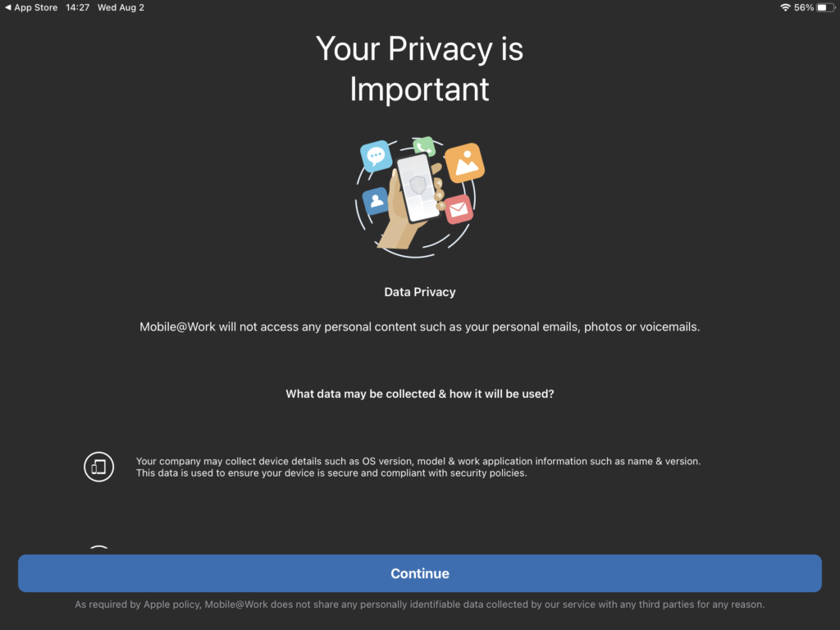Tap the 14:27 clock in status bar
Screen dimensions: 840x630
click(x=78, y=7)
